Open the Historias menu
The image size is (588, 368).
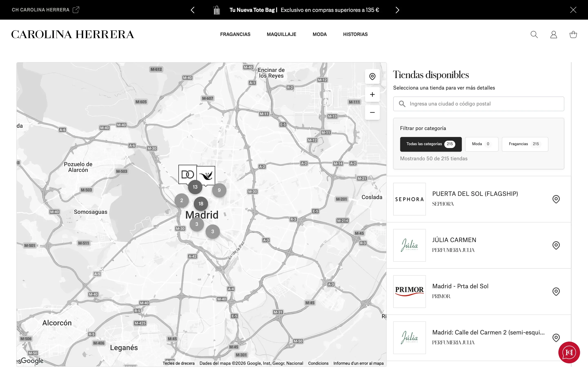coord(355,34)
